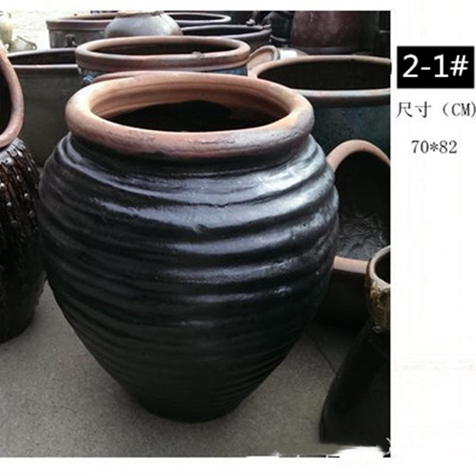The height and width of the screenshot is (476, 476).
Task: Click the wide shallow bowl behind the main jar
Action: pyautogui.click(x=162, y=55)
